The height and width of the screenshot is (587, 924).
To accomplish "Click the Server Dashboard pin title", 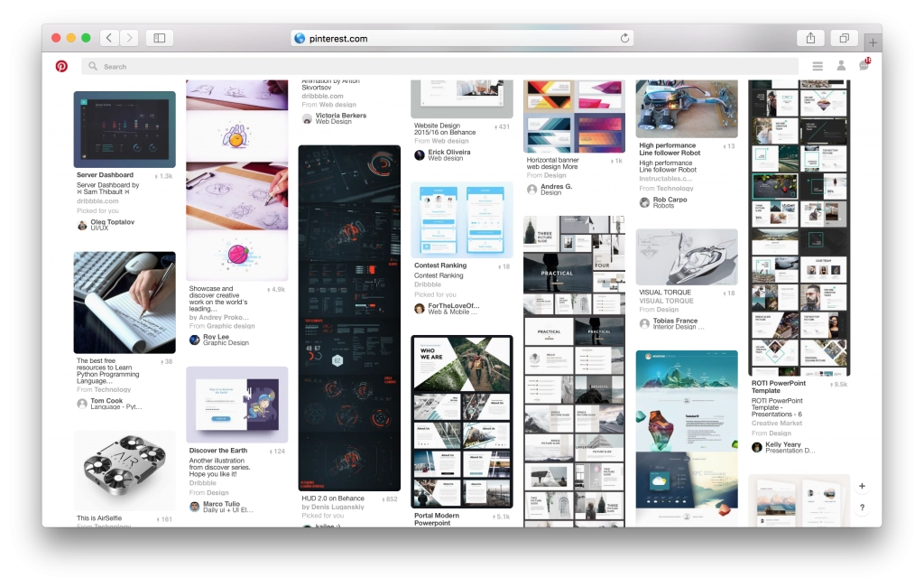I will coord(105,175).
